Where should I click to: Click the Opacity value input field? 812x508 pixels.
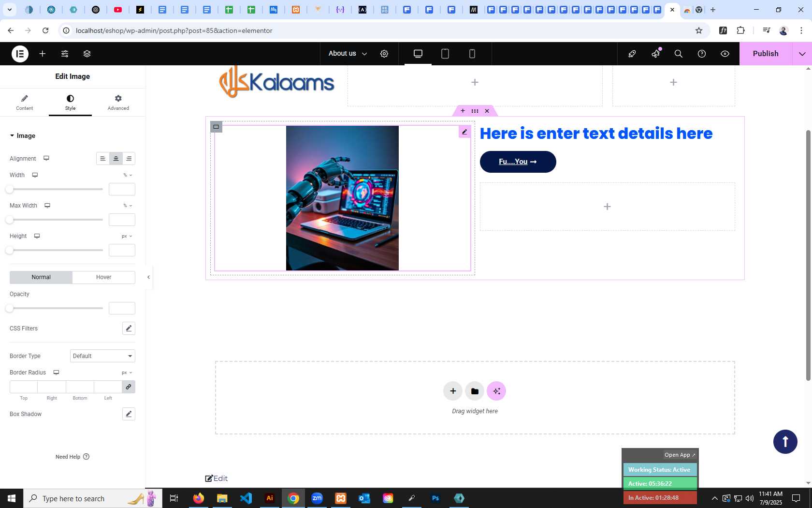click(122, 308)
